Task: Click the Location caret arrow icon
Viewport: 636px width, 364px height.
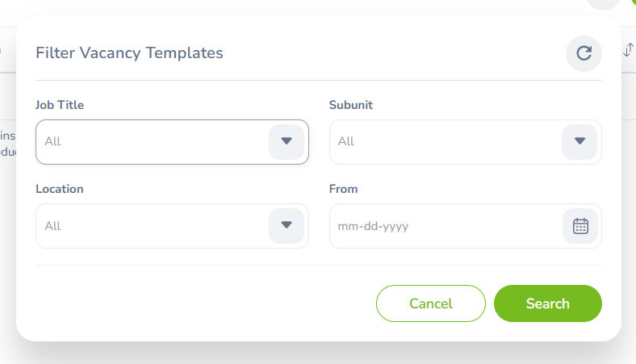Action: point(287,226)
